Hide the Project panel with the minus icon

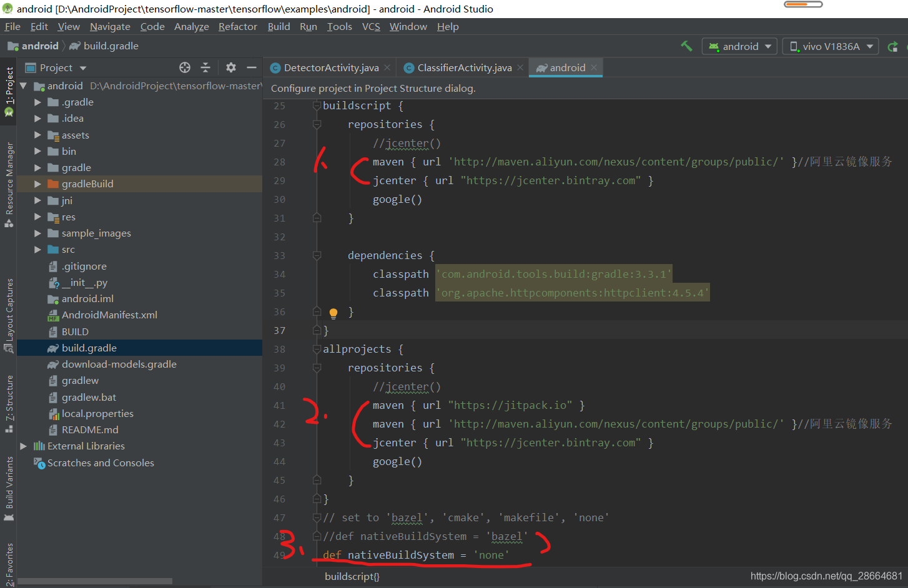(252, 67)
